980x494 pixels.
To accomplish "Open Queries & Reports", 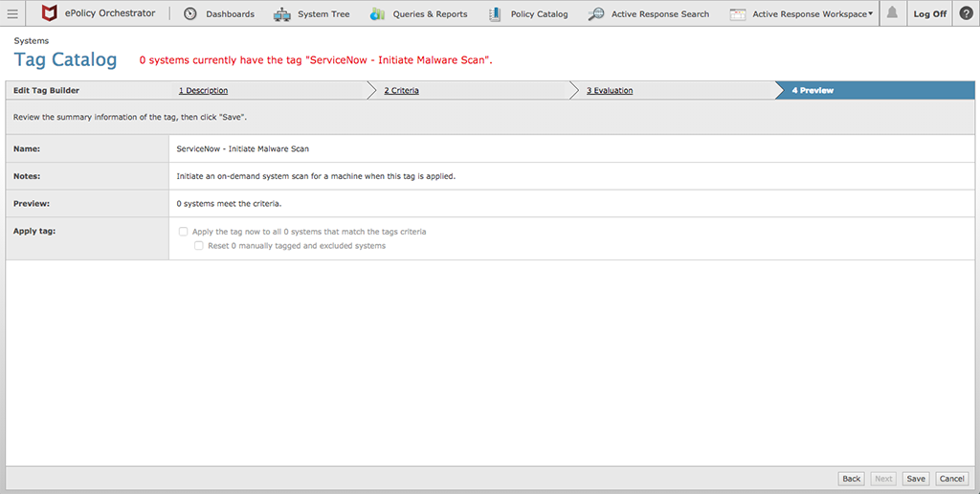I will click(x=430, y=13).
